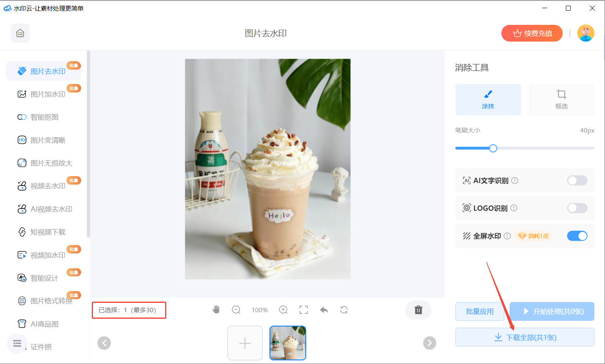The height and width of the screenshot is (364, 605).
Task: Select the hand pan tool
Action: (x=216, y=310)
